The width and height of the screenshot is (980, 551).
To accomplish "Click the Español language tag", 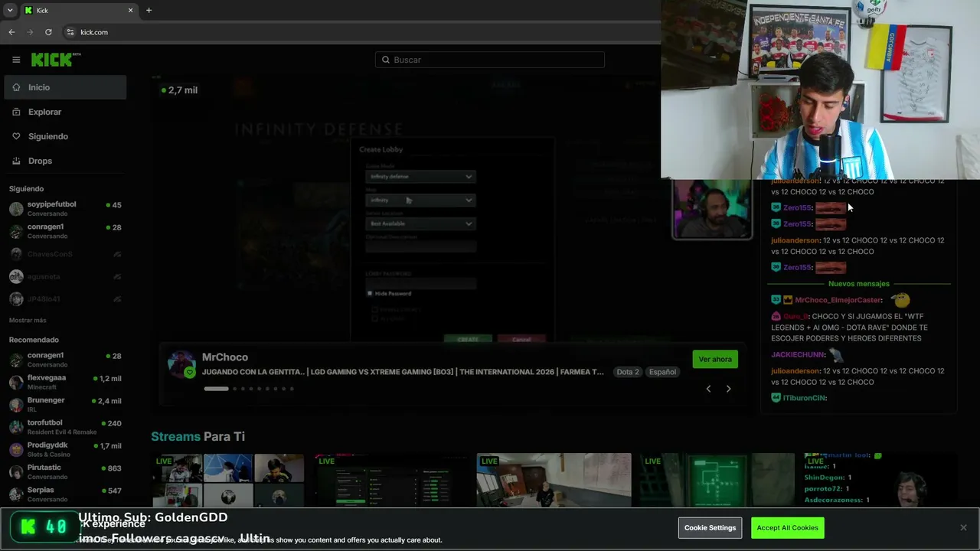I will pyautogui.click(x=663, y=372).
